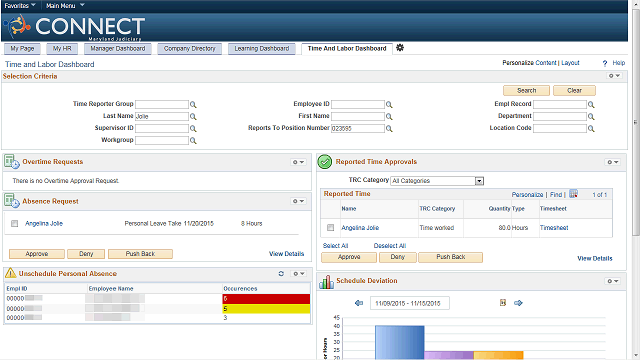Switch to My Page tab
This screenshot has height=360, width=640.
(22, 49)
